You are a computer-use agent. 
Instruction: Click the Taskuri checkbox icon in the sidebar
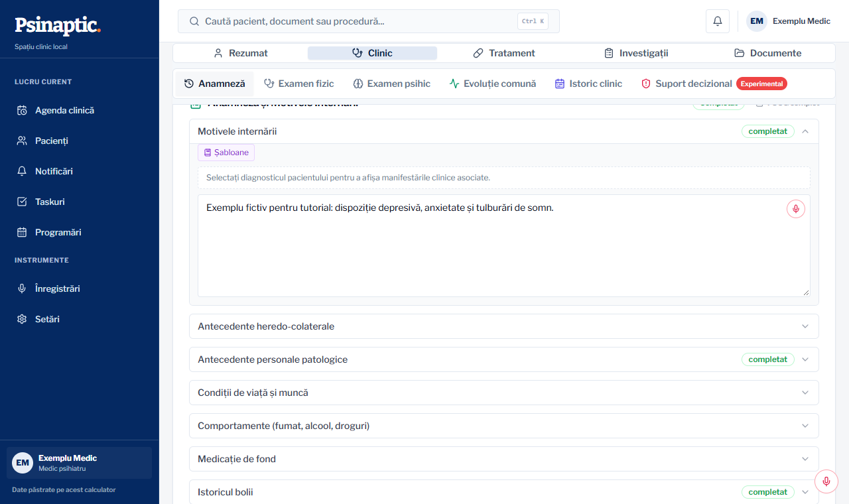[x=22, y=202]
